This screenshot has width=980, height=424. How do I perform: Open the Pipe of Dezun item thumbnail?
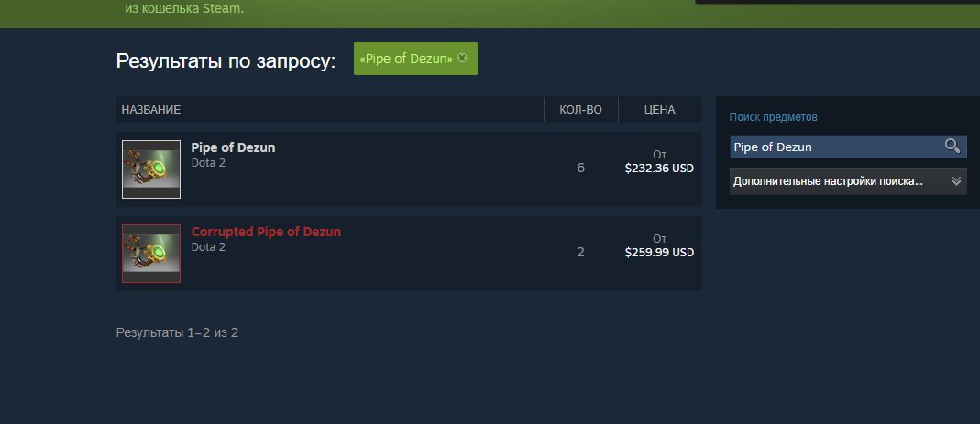151,169
